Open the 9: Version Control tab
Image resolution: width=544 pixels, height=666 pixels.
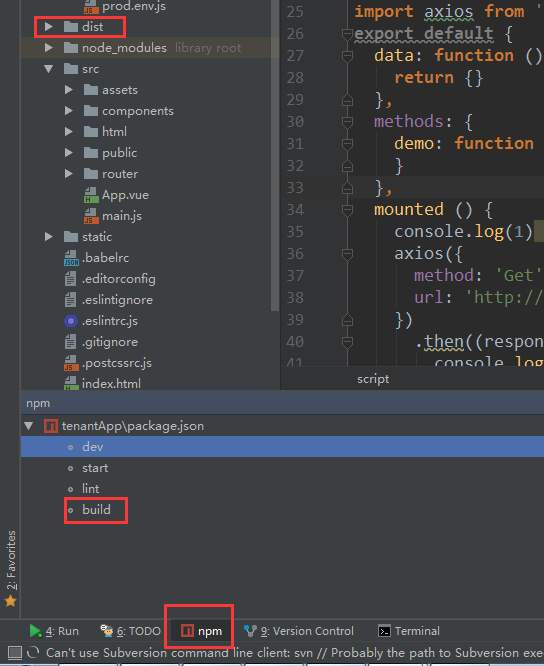[x=299, y=631]
